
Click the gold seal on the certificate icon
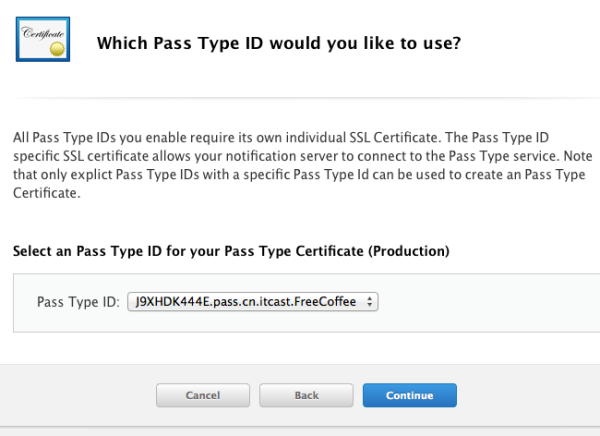point(57,49)
